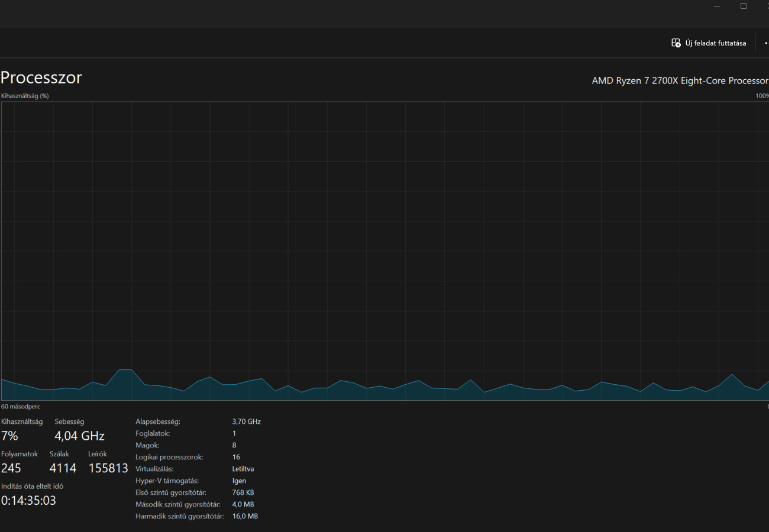Select the Processzor heading

[41, 77]
